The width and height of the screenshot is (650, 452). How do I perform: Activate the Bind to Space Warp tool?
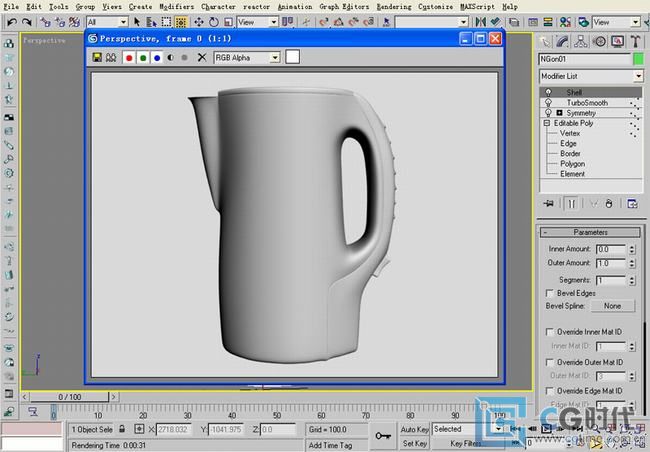point(75,22)
